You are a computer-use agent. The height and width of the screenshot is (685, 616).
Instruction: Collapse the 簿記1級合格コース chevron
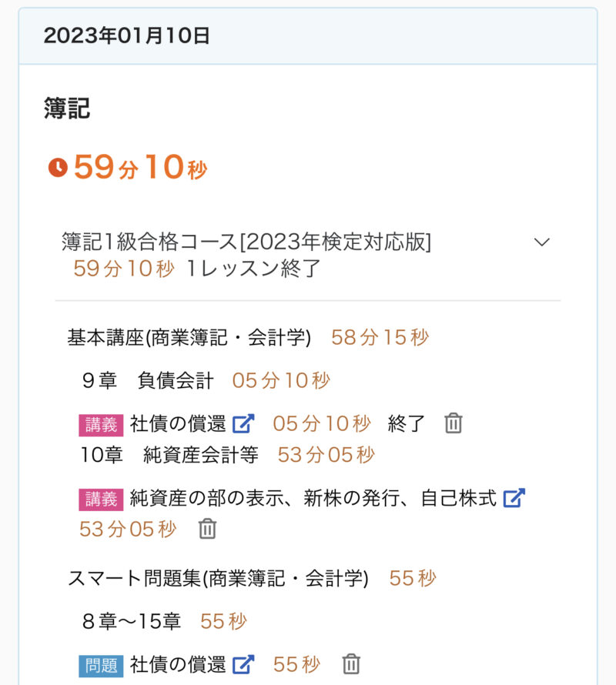point(542,242)
